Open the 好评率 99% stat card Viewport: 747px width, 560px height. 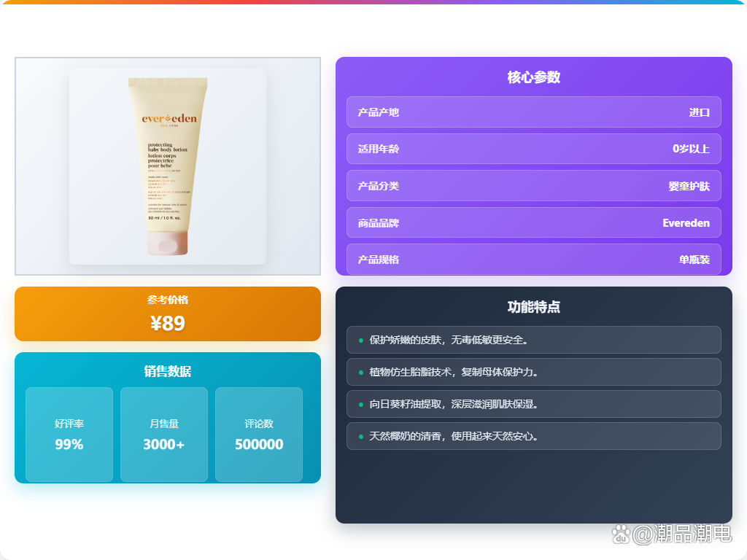69,435
